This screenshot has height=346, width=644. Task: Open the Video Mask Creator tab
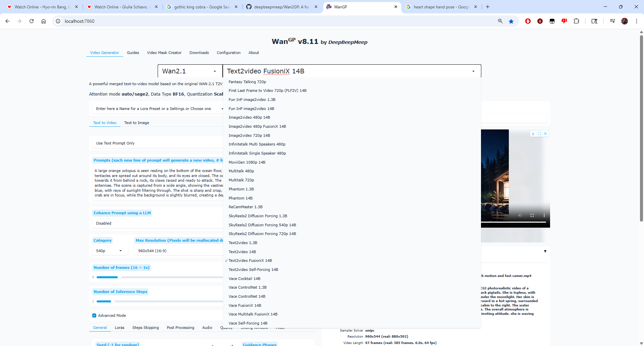[x=164, y=53]
